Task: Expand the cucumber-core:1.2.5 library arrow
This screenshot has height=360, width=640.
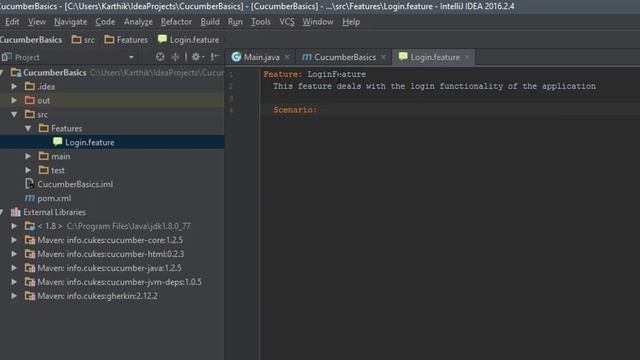Action: coord(14,240)
